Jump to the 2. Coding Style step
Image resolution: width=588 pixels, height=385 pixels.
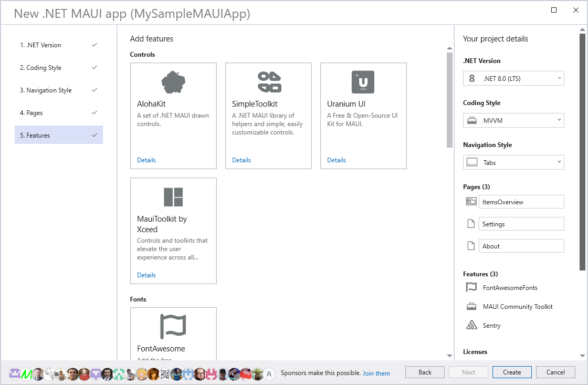point(58,68)
